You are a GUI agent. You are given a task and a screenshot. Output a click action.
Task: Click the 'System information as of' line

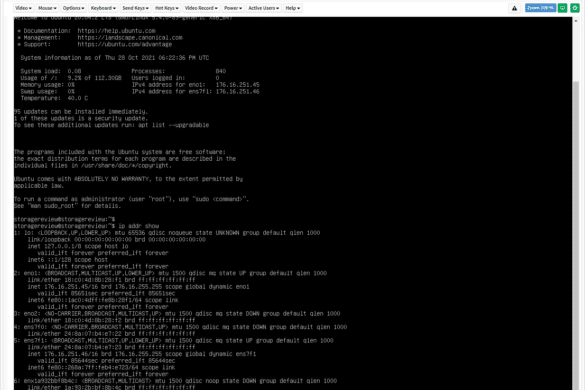(115, 58)
